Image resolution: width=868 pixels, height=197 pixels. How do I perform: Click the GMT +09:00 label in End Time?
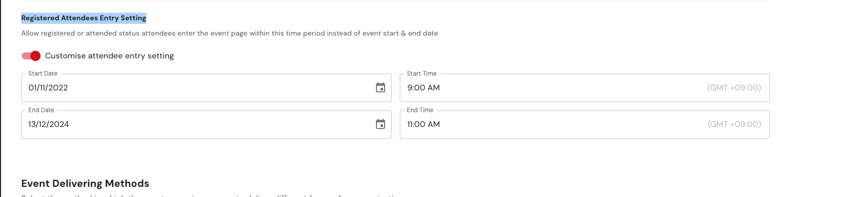[x=734, y=124]
